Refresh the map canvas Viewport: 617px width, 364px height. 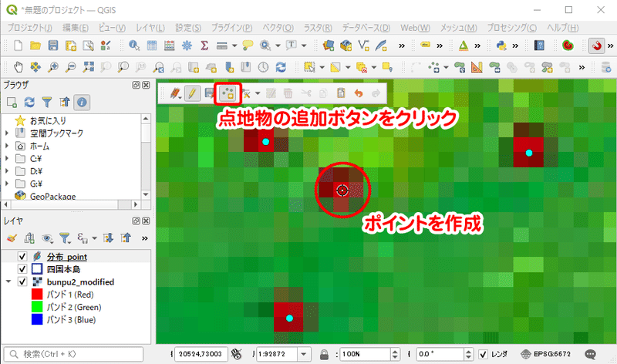coord(281,67)
